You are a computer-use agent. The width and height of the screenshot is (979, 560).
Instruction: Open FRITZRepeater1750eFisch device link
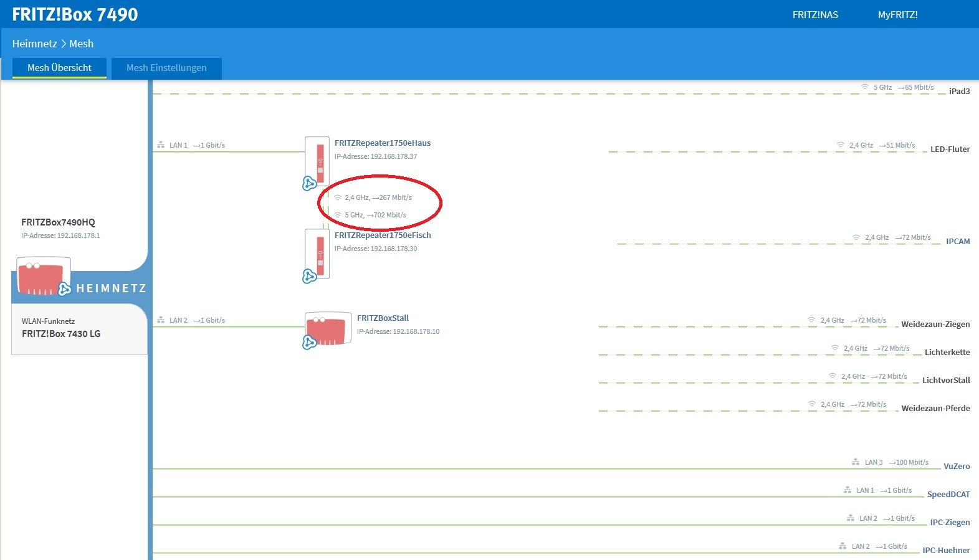point(383,235)
